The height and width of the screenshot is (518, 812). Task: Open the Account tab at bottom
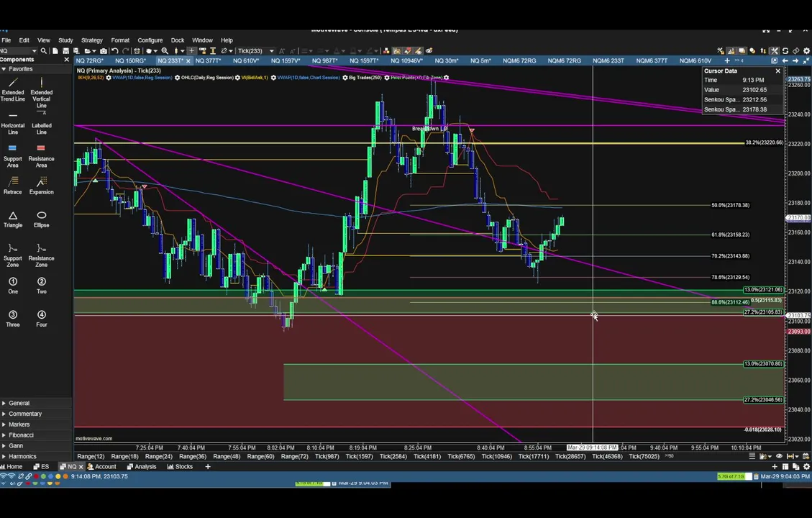coord(102,467)
